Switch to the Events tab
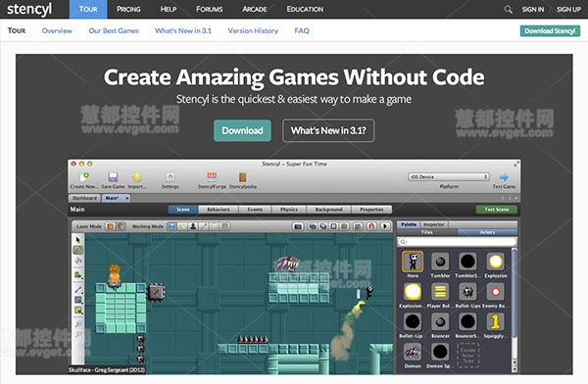588x384 pixels. [255, 210]
